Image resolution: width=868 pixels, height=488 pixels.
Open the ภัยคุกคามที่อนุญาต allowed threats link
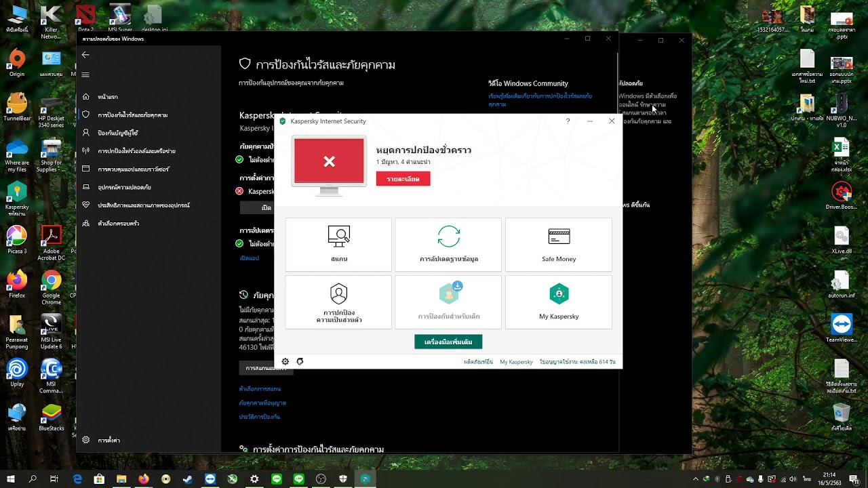[x=262, y=403]
